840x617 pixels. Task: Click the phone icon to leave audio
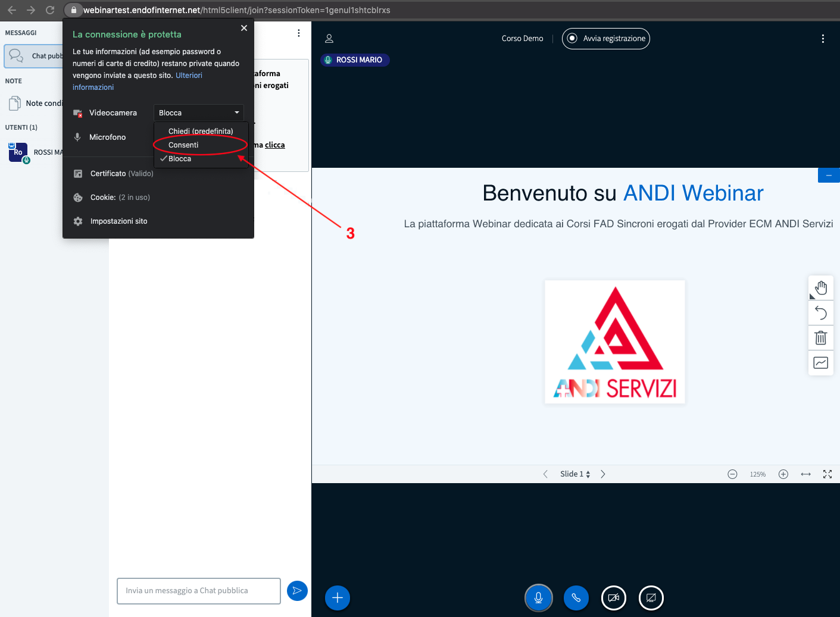click(576, 598)
